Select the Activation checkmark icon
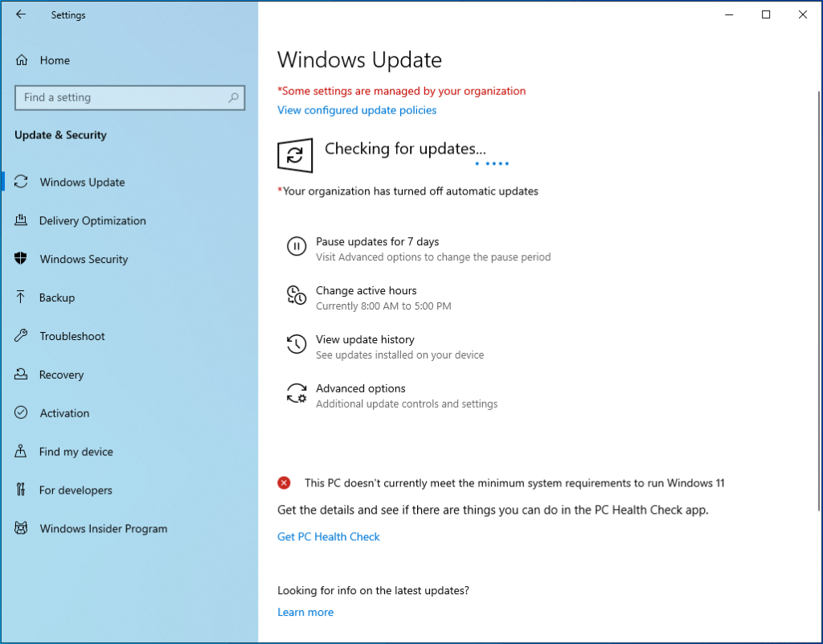 click(21, 413)
